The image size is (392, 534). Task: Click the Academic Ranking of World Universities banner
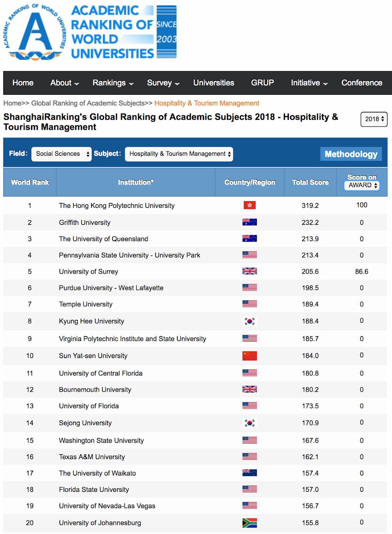124,32
